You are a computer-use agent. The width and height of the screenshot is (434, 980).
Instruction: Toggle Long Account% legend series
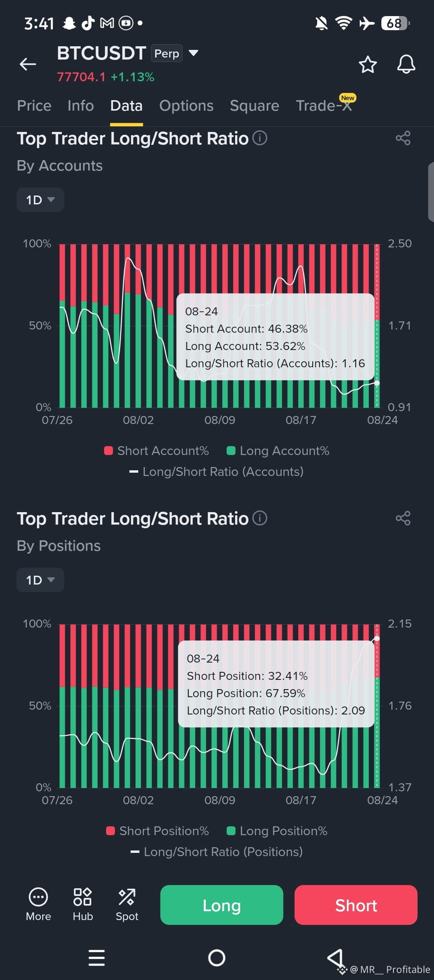[x=278, y=451]
